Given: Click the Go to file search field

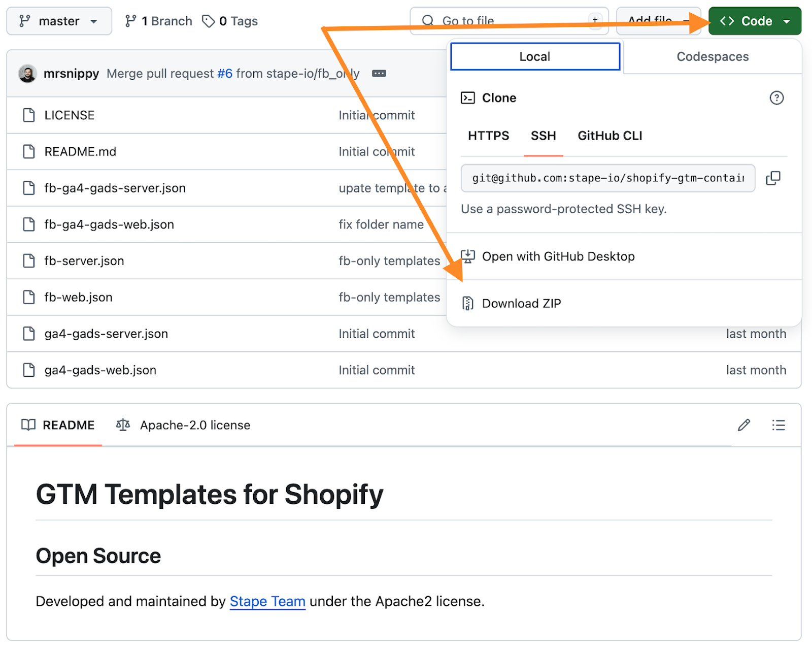Looking at the screenshot, I should point(509,21).
